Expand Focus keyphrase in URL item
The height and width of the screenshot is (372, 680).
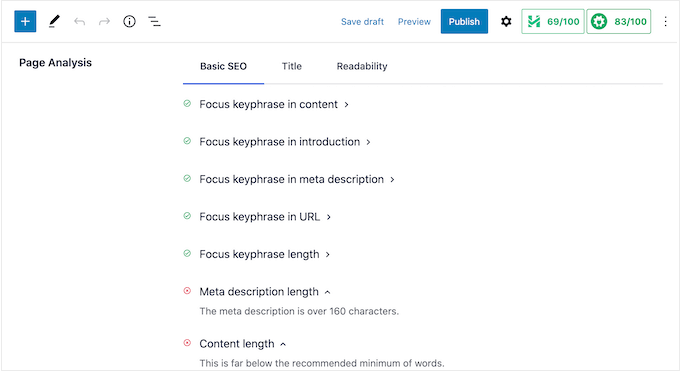tap(265, 217)
